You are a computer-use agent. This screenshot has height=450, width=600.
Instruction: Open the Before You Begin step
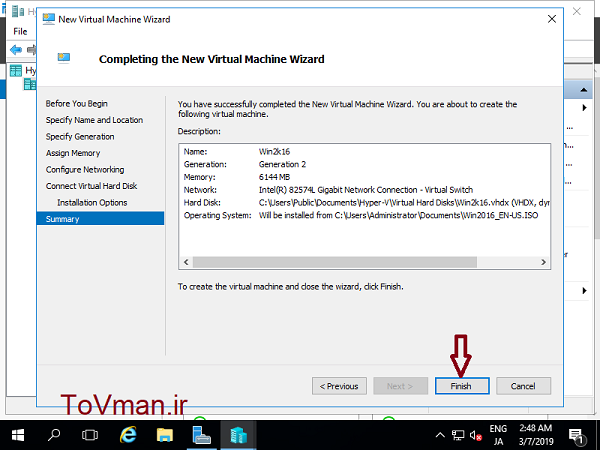(x=77, y=104)
